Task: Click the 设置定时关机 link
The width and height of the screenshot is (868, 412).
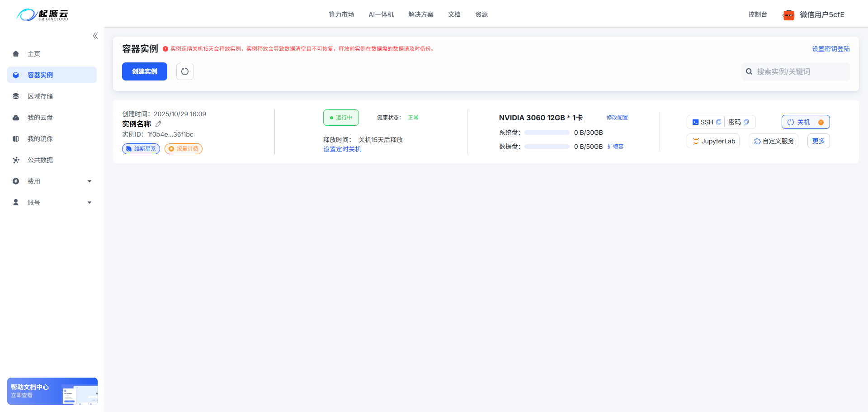Action: coord(342,149)
